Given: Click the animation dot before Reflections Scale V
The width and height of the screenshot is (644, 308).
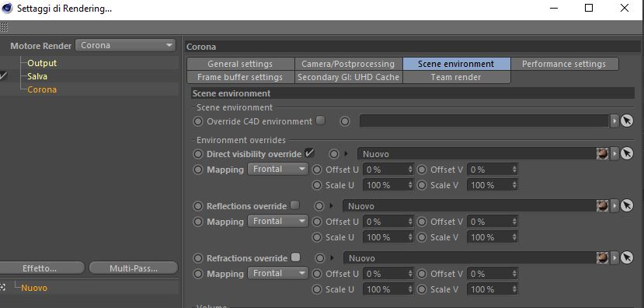Looking at the screenshot, I should [422, 237].
